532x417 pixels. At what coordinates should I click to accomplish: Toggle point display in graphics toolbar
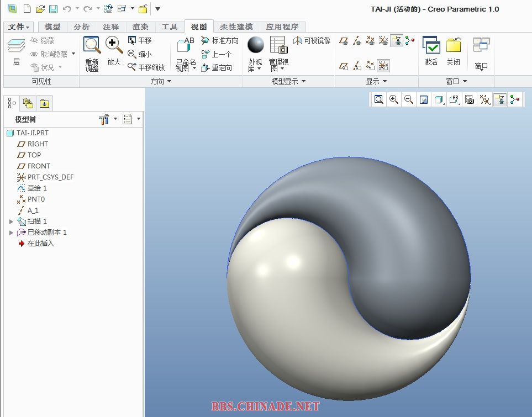[x=484, y=99]
